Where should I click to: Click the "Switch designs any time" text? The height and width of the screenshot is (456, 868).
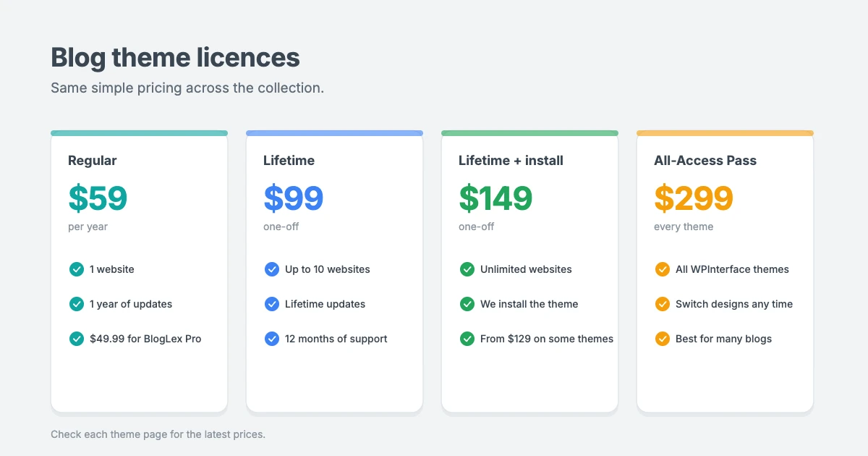(734, 304)
